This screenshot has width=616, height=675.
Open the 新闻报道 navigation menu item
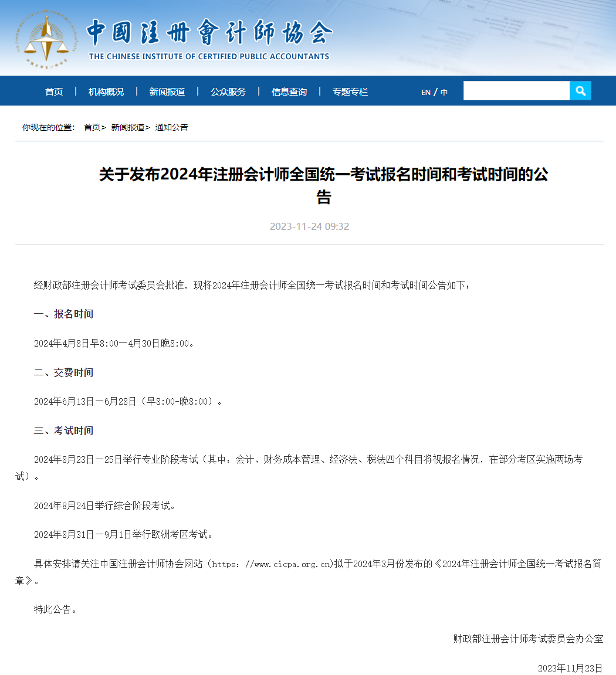pyautogui.click(x=167, y=91)
